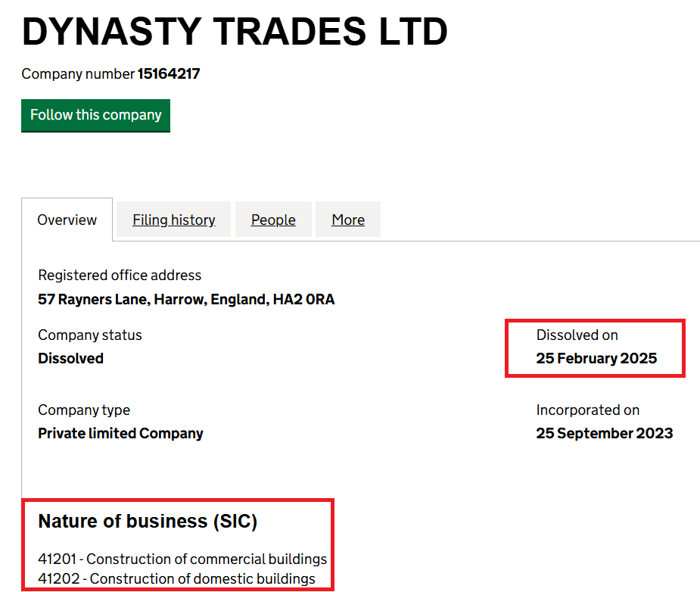Image resolution: width=700 pixels, height=592 pixels.
Task: Click SIC code 41202 domestic buildings
Action: coord(177,578)
